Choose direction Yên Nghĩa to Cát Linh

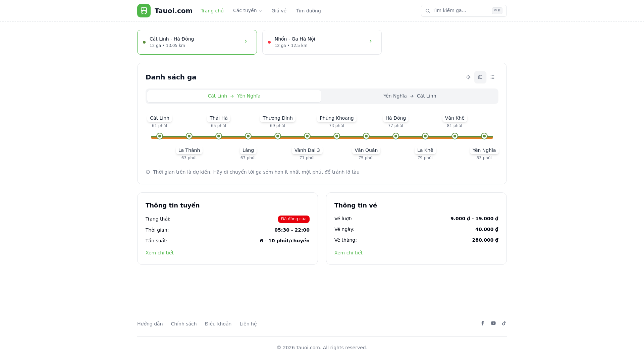point(410,96)
